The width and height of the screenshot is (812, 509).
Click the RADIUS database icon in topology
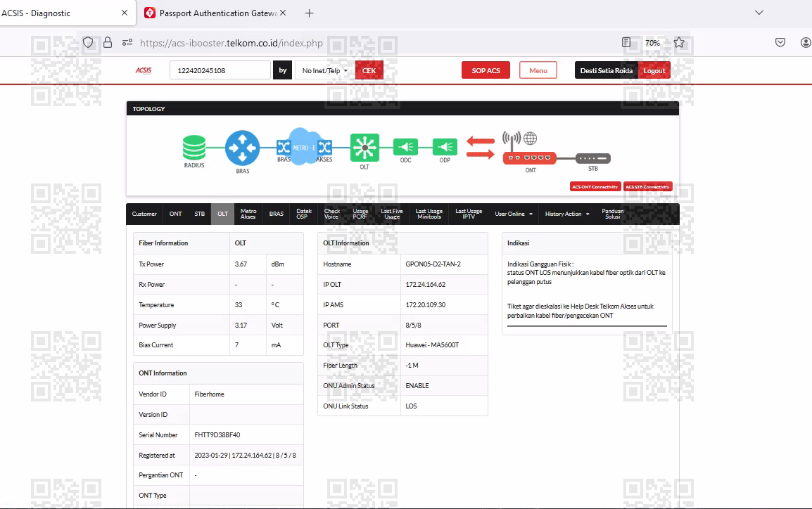click(194, 148)
